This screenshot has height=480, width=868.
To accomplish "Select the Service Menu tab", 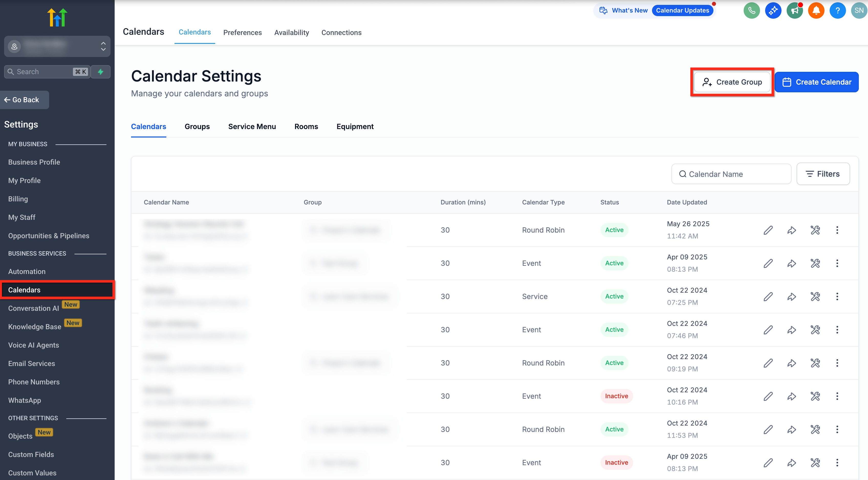I will coord(252,127).
